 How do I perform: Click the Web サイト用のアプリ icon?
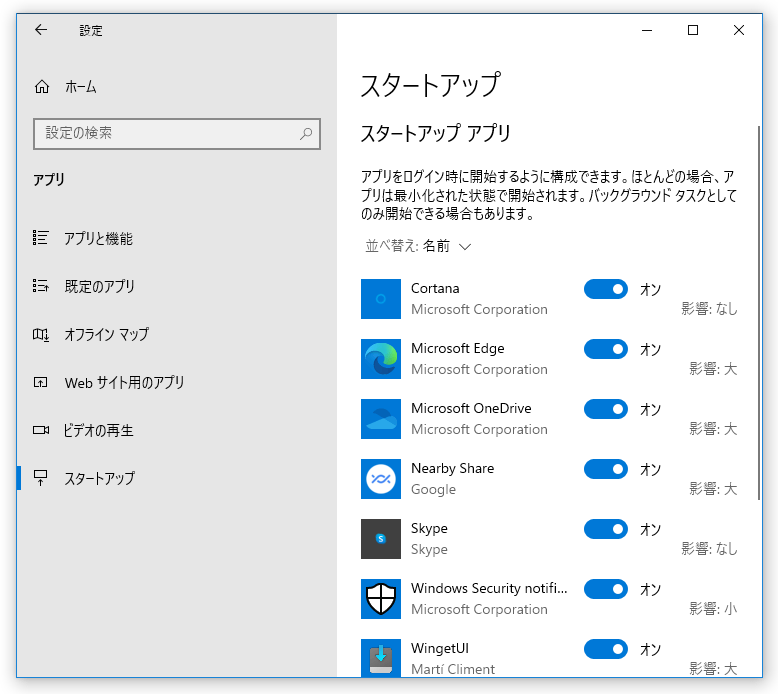[40, 382]
